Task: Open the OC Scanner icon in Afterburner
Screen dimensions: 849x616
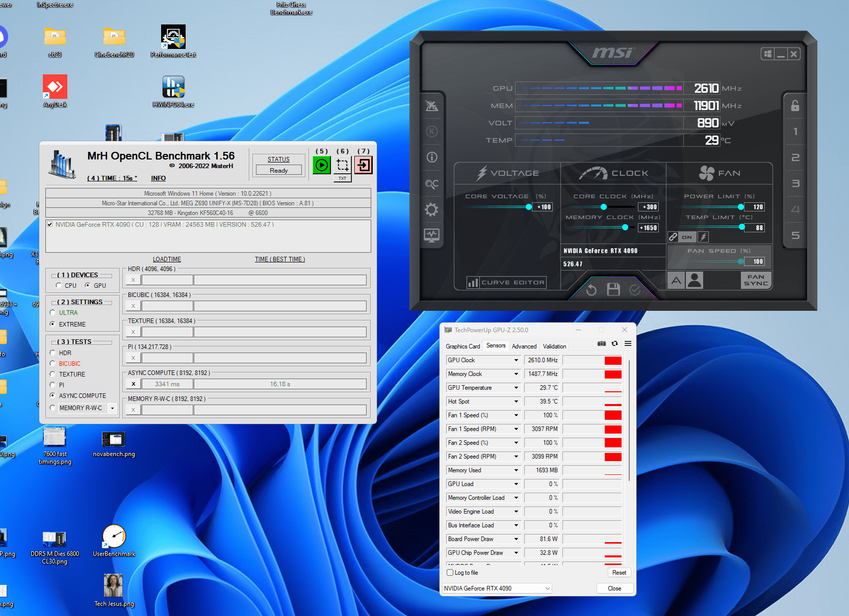Action: (x=431, y=184)
